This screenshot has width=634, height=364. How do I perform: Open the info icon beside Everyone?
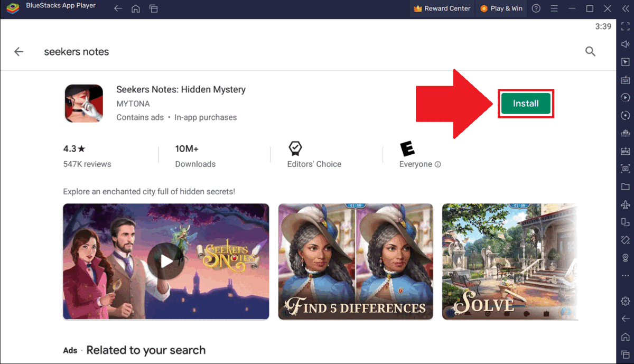pos(438,164)
